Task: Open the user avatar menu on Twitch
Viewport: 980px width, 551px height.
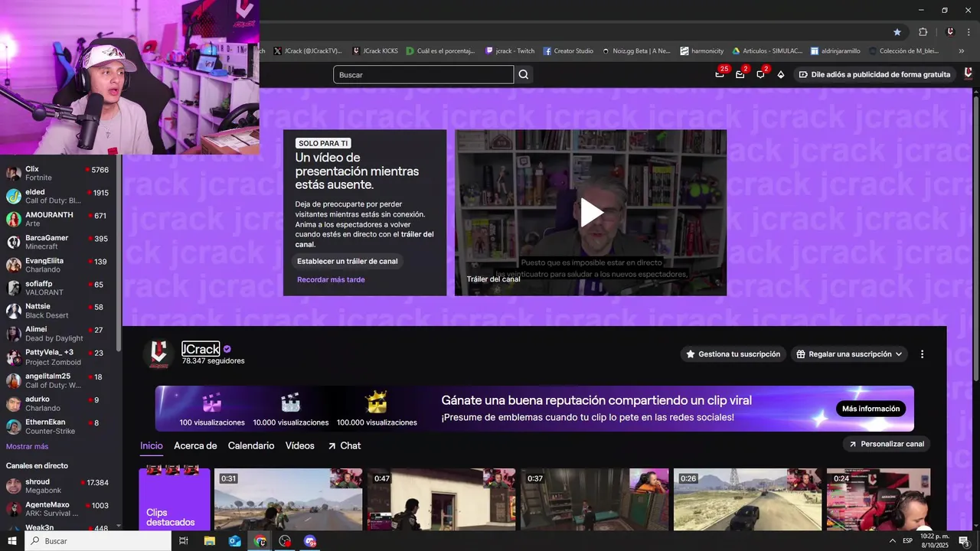Action: (x=968, y=73)
